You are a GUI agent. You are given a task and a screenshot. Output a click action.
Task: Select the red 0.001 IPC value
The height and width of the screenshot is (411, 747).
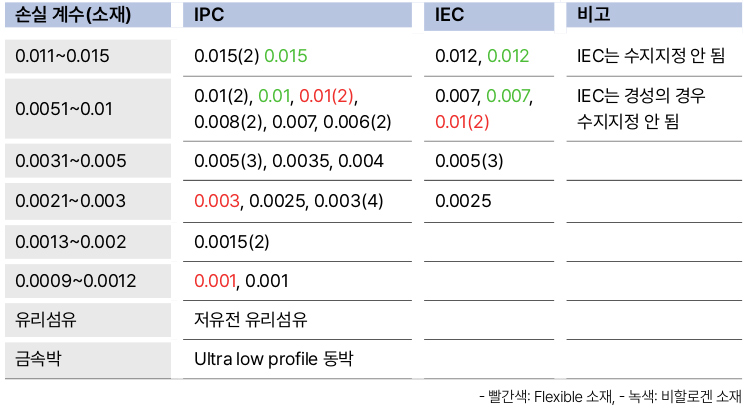215,281
